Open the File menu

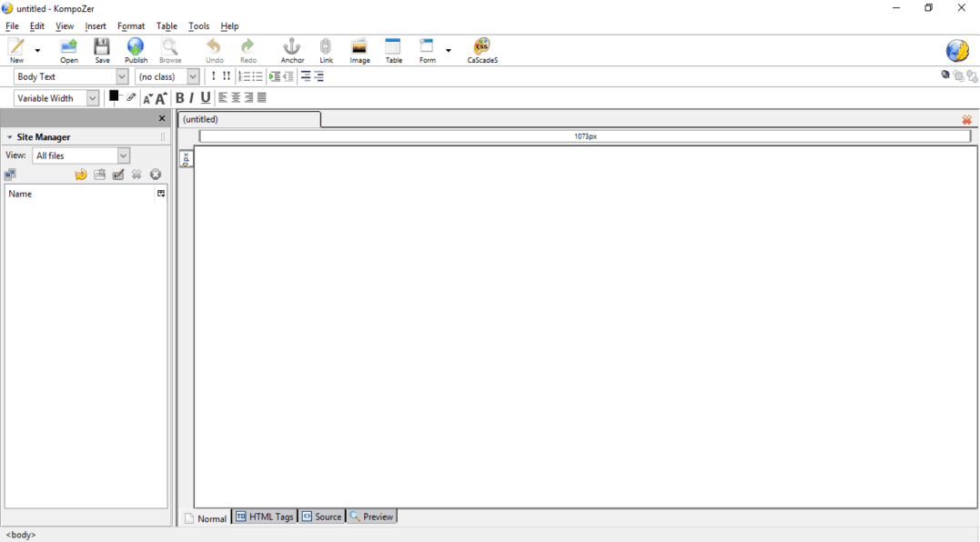click(12, 26)
